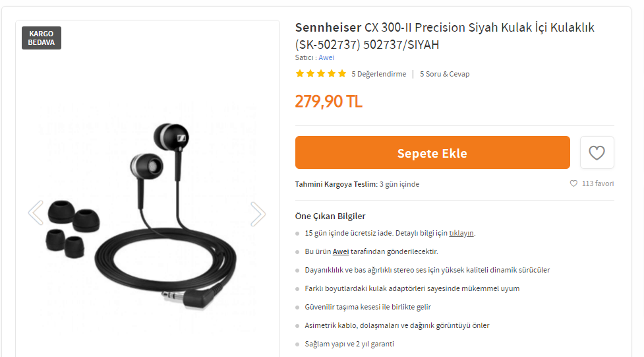Click underlined Awei in shipping info bullet
The image size is (644, 357).
click(x=341, y=251)
